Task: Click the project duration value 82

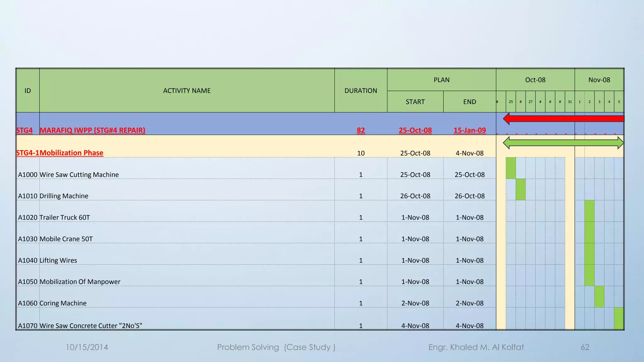Action: (x=361, y=130)
